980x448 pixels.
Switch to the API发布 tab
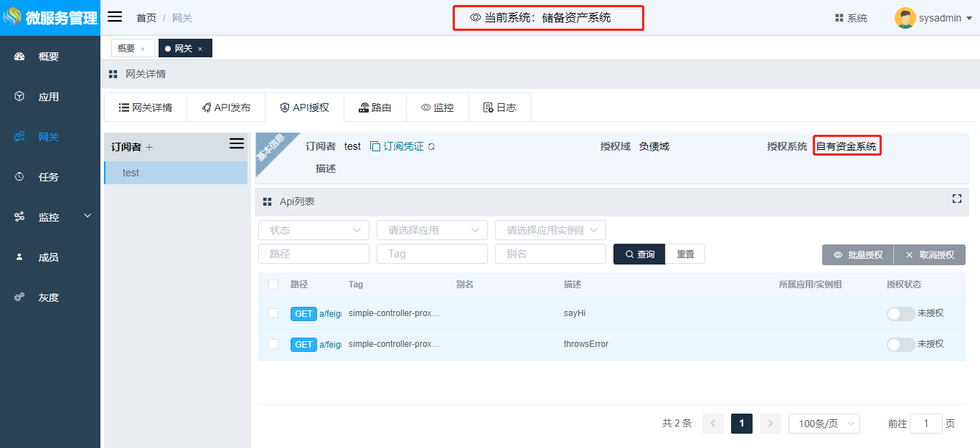[226, 108]
